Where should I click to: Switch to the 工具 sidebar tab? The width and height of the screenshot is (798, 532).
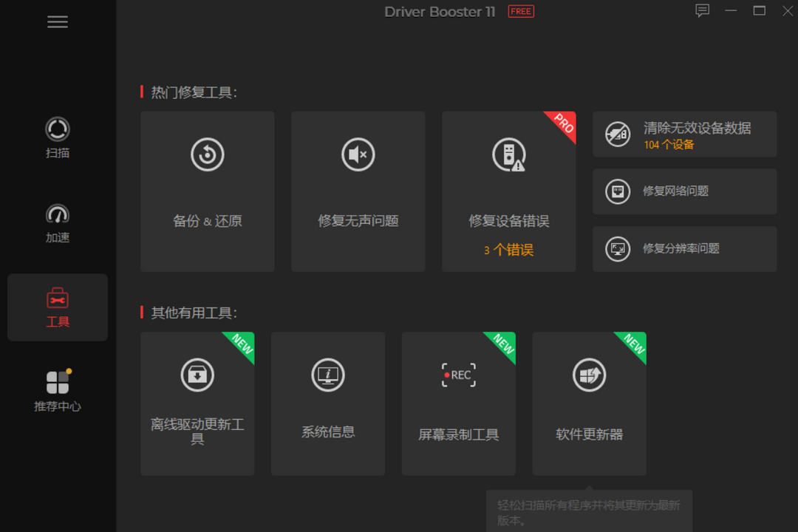(57, 307)
